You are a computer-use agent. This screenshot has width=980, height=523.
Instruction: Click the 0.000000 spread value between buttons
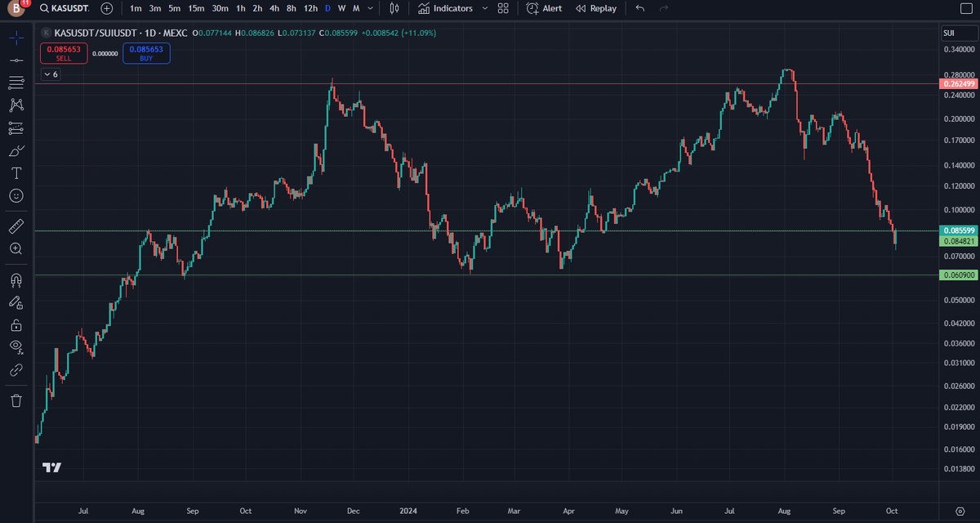click(x=105, y=54)
